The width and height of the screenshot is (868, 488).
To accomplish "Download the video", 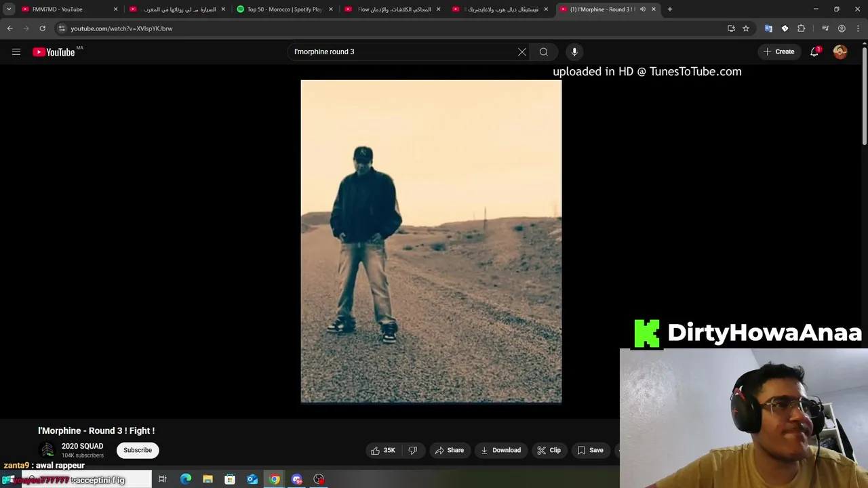I will click(501, 450).
